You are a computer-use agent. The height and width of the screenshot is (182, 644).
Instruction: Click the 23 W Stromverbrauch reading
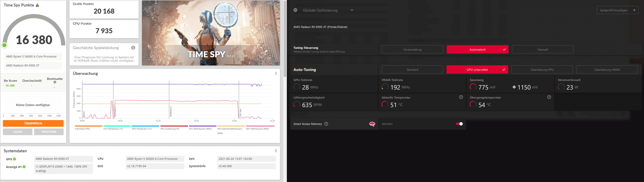click(x=572, y=87)
